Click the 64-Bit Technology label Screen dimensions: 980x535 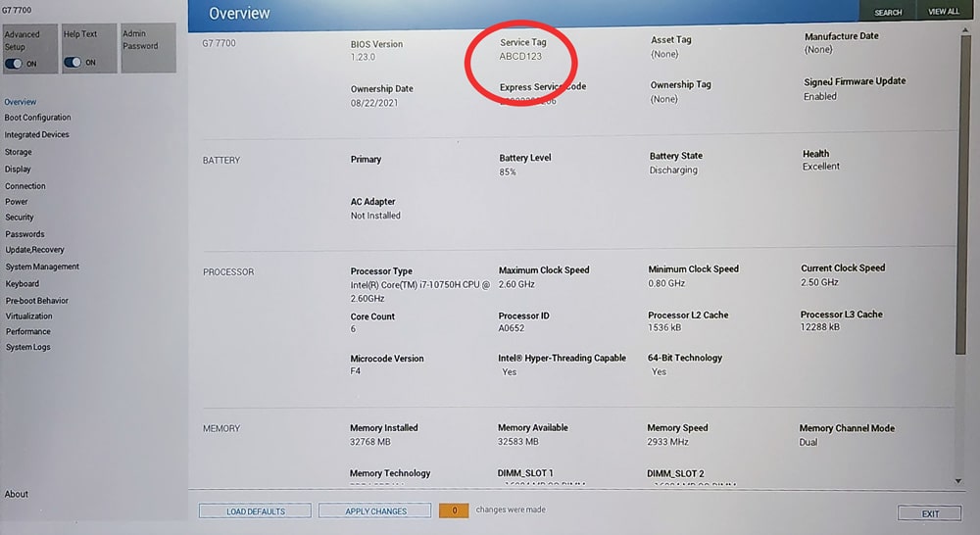pos(685,358)
